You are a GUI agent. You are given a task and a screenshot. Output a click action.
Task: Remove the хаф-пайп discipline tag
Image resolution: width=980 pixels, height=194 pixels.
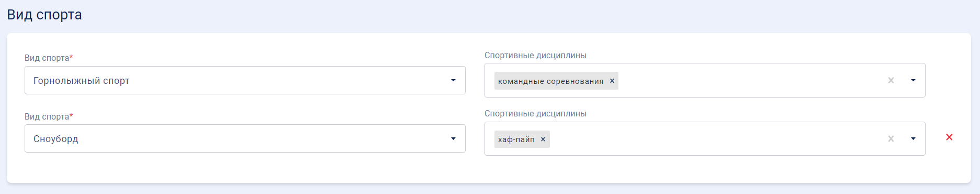543,139
